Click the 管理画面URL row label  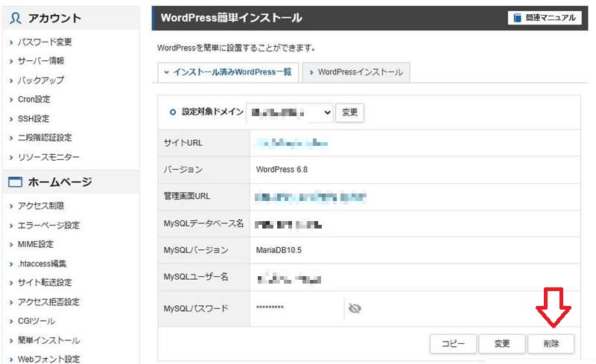(187, 197)
